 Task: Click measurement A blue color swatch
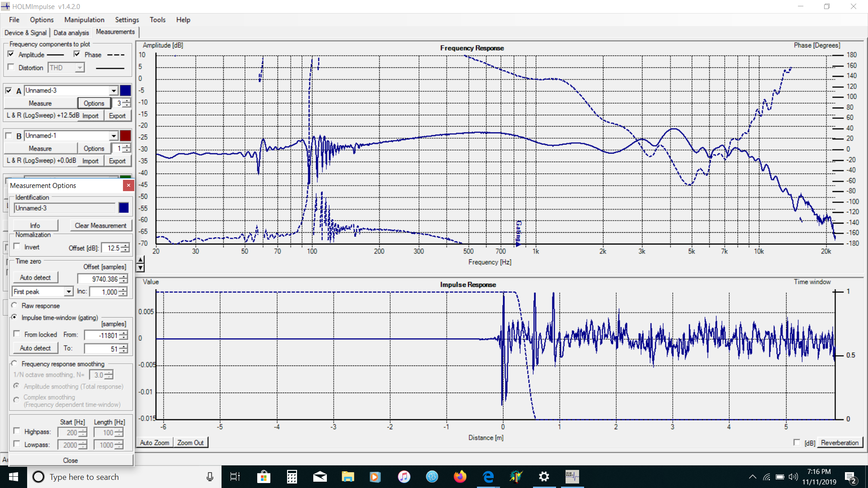pyautogui.click(x=125, y=91)
